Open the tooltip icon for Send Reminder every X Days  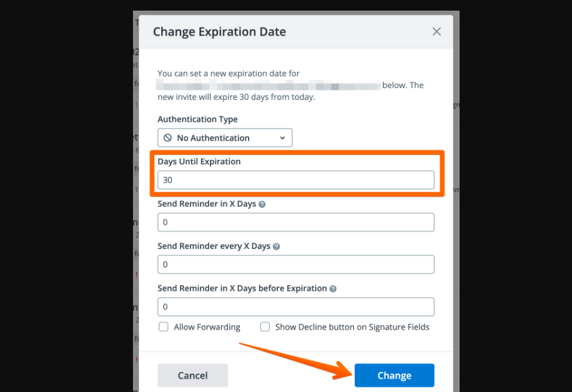pos(275,246)
